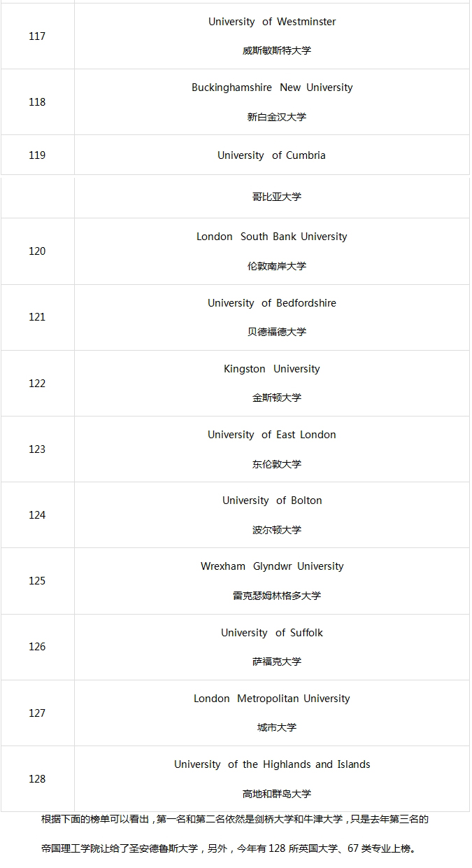Viewport: 472px width, 868px height.
Task: Select the Chinese name 贝德福德大学
Action: (x=277, y=332)
